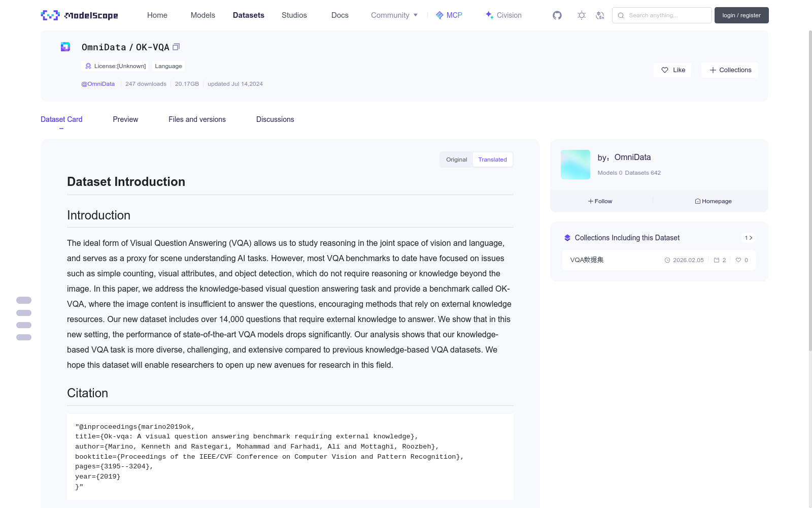Open the Studios navigation item

[294, 15]
